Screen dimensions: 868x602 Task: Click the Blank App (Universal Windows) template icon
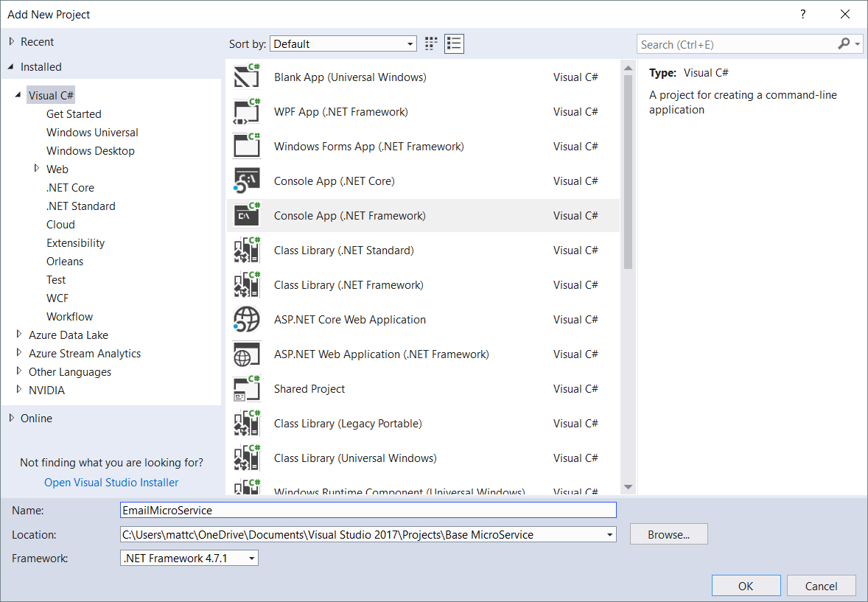tap(246, 77)
